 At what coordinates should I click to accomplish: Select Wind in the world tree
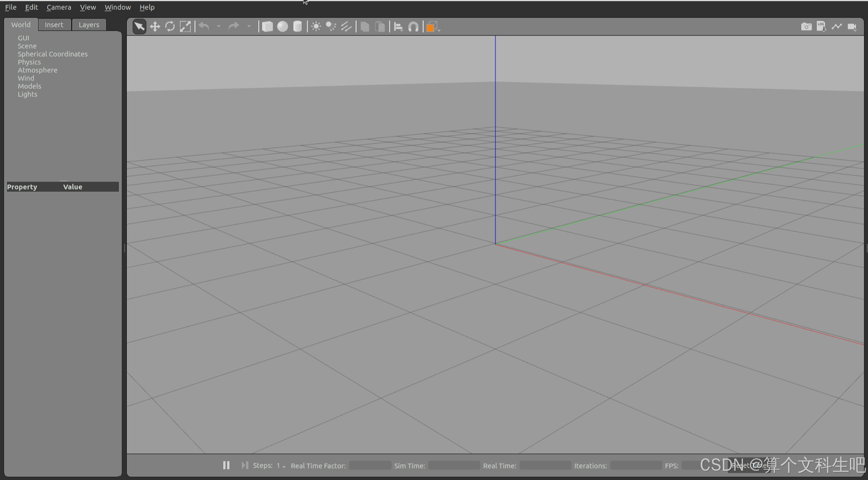(x=26, y=78)
